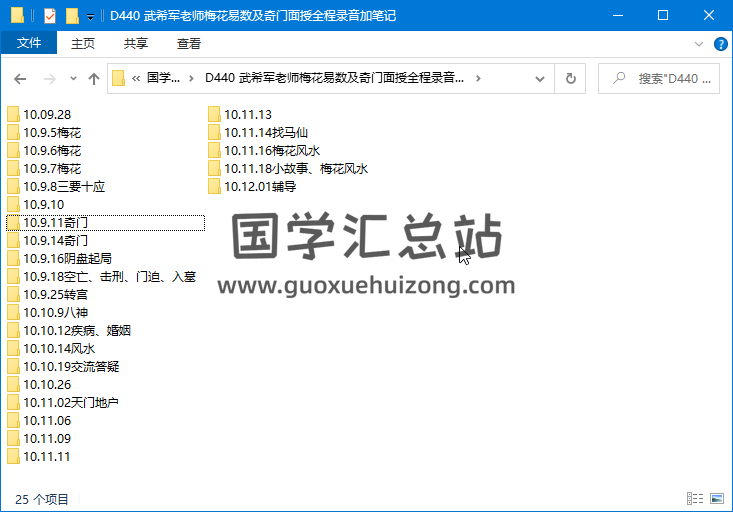Select the 10.11.13 folder
The image size is (733, 512).
coord(240,115)
